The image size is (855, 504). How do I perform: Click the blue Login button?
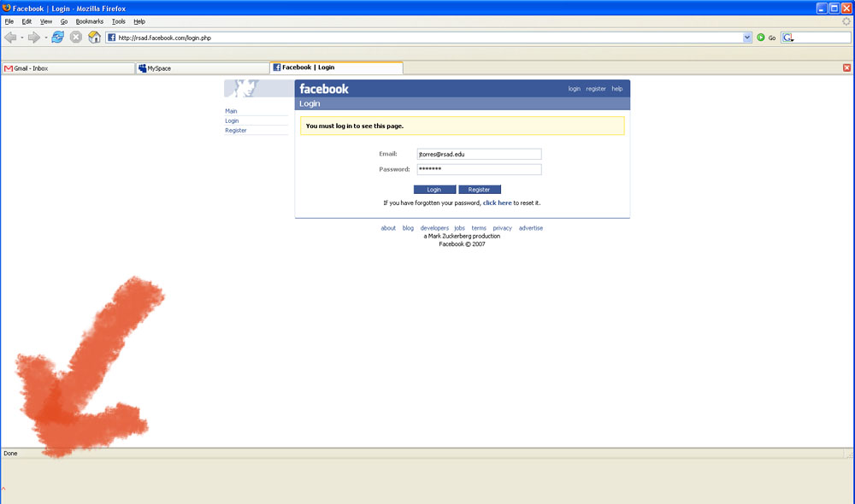click(434, 190)
